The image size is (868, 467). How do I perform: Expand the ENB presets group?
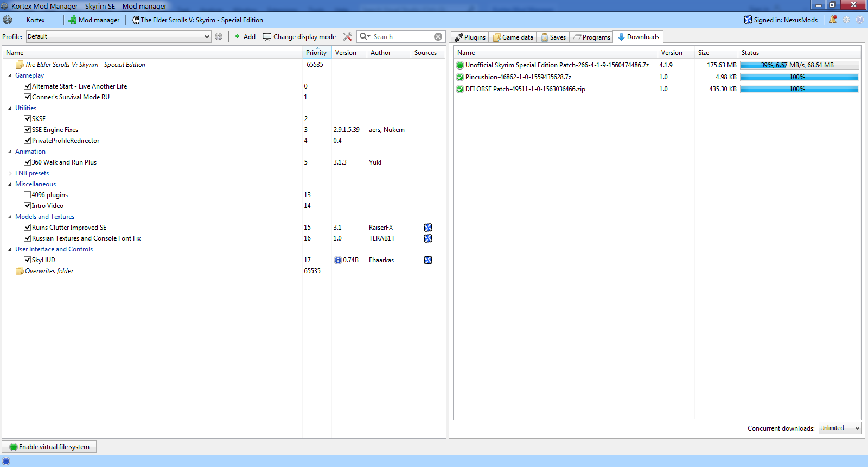pos(10,173)
